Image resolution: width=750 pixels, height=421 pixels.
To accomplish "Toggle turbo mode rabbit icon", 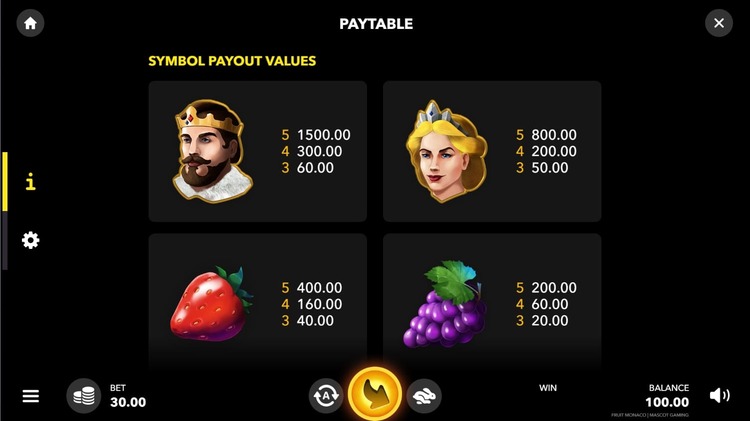I will click(424, 396).
